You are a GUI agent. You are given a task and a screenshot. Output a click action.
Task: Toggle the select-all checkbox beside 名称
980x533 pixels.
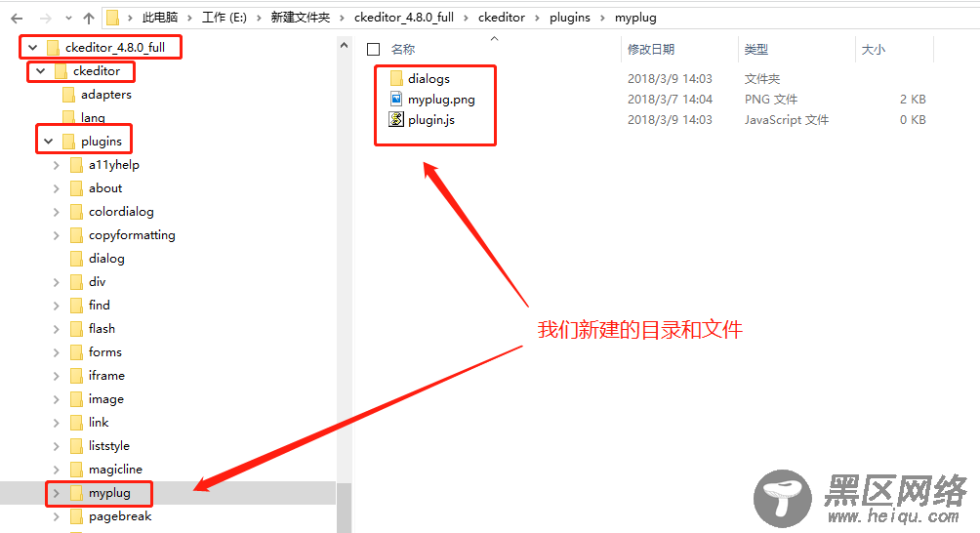point(374,50)
